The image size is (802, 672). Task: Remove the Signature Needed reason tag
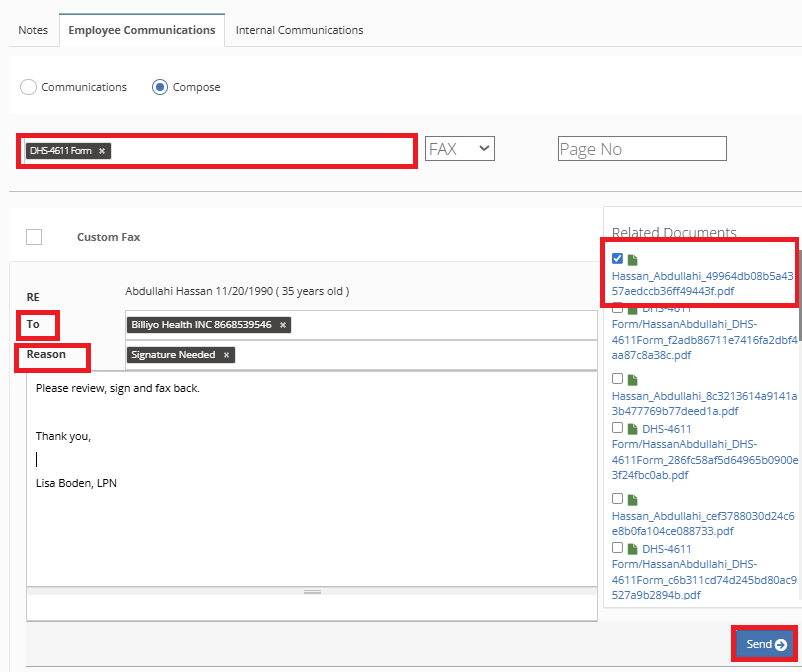226,355
